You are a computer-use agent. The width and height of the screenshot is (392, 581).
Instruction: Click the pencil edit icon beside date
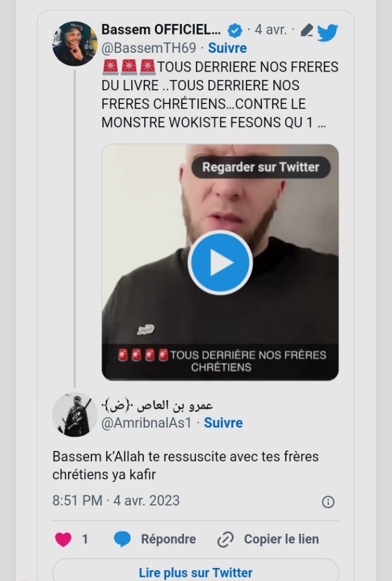306,30
